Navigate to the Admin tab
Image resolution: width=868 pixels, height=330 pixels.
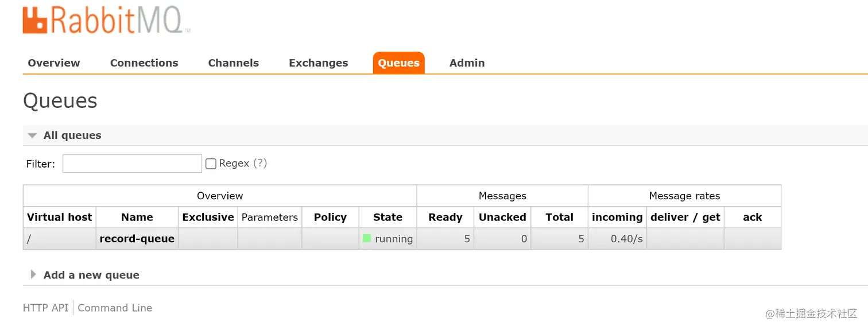click(467, 63)
